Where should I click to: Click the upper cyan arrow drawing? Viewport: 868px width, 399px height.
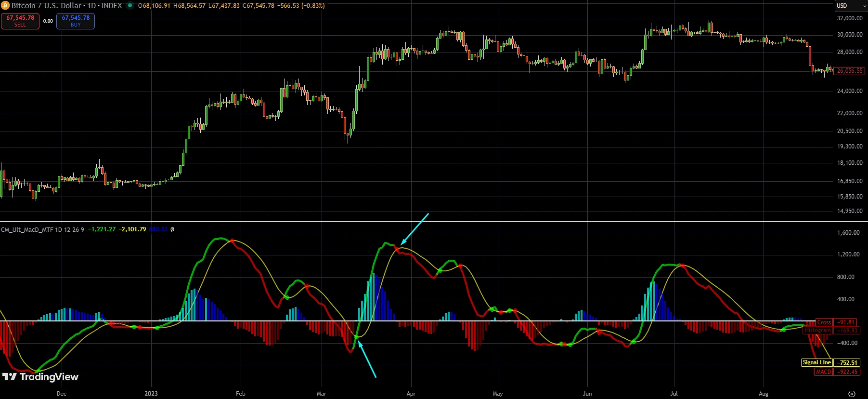[414, 229]
